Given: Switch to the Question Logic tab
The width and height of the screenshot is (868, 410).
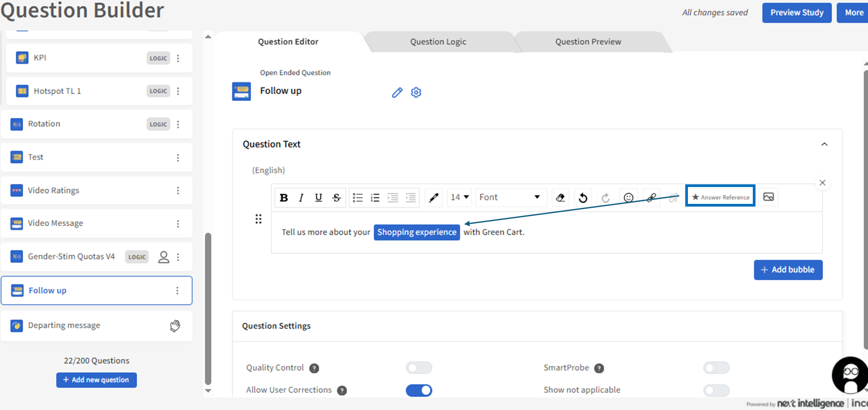Looking at the screenshot, I should coord(438,42).
